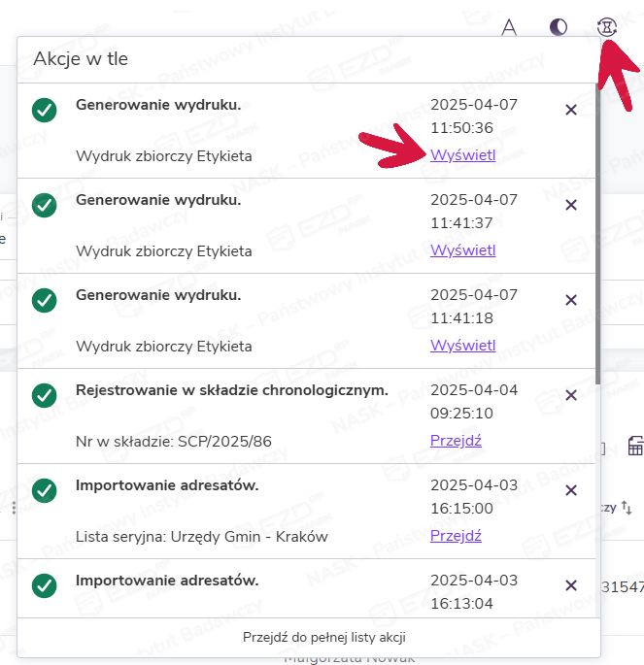Viewport: 644px width, 665px height.
Task: Dismiss the 11:50:36 print generation entry
Action: tap(571, 111)
